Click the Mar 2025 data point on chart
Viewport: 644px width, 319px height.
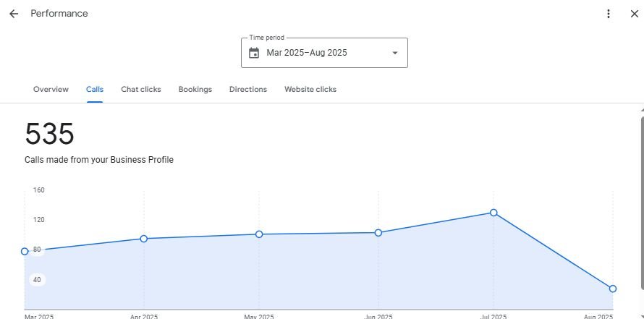pos(25,251)
